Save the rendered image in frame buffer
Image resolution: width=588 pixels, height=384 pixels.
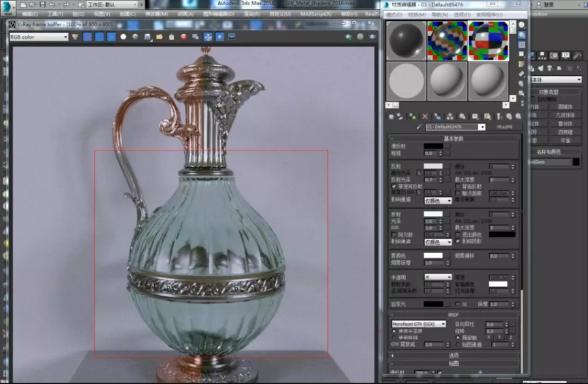(148, 37)
